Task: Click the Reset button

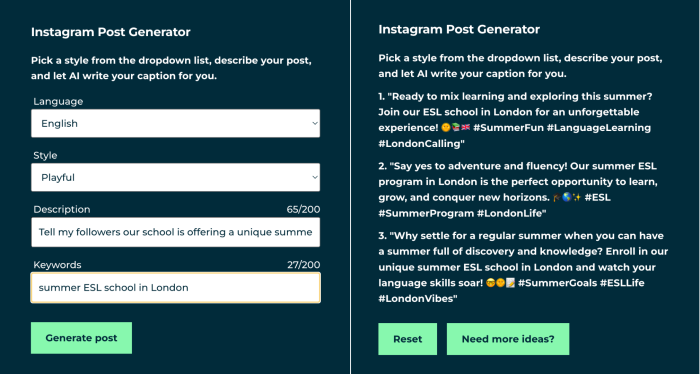Action: pos(408,339)
